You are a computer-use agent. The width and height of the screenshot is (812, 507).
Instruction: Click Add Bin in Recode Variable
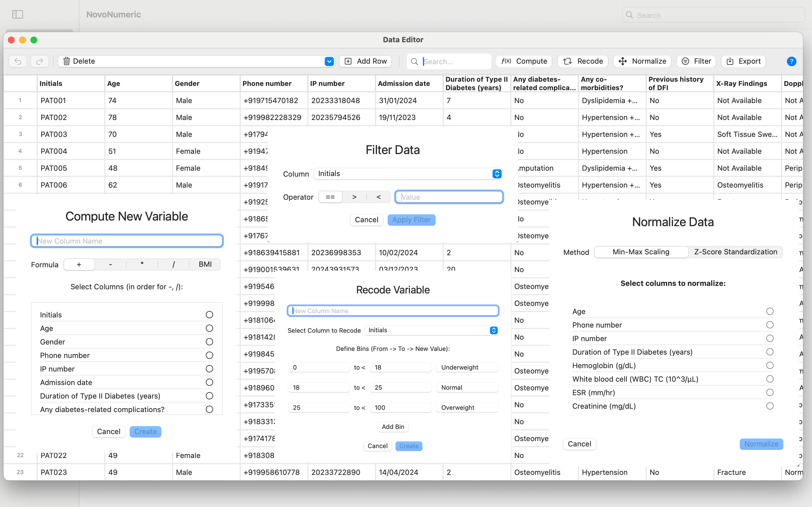[392, 427]
